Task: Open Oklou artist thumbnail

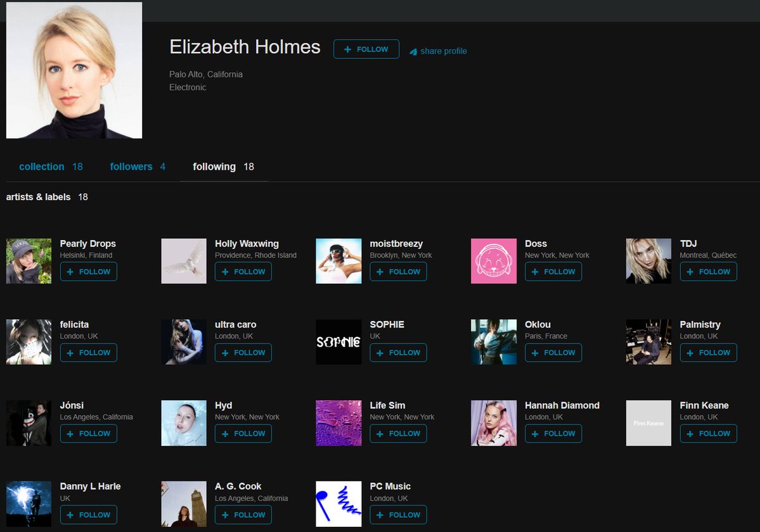Action: click(494, 342)
